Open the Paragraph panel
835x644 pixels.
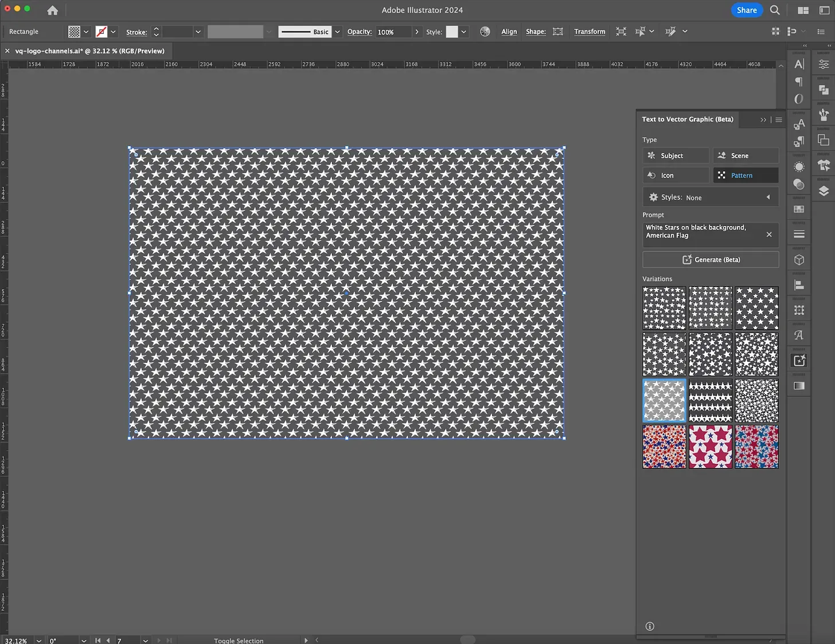799,82
